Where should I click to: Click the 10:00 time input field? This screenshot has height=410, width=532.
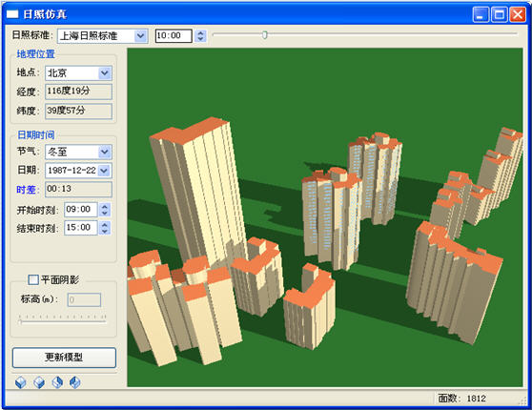point(174,35)
